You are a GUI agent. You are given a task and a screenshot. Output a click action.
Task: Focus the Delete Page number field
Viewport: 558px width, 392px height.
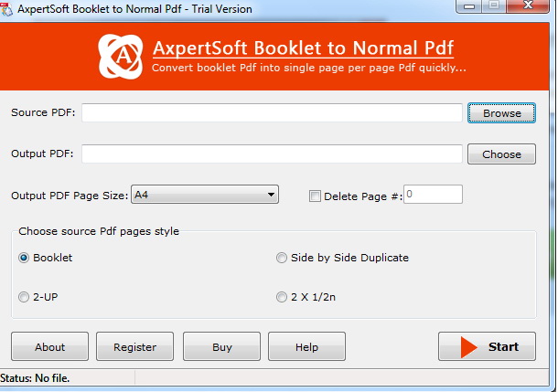tap(433, 194)
